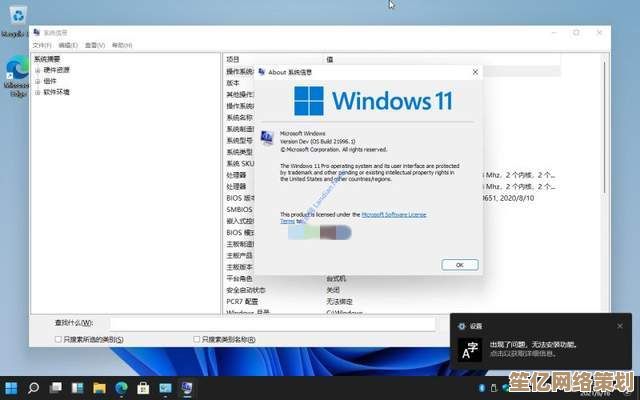Open the Widgets panel from the taskbar
This screenshot has height=400, width=640.
click(77, 388)
